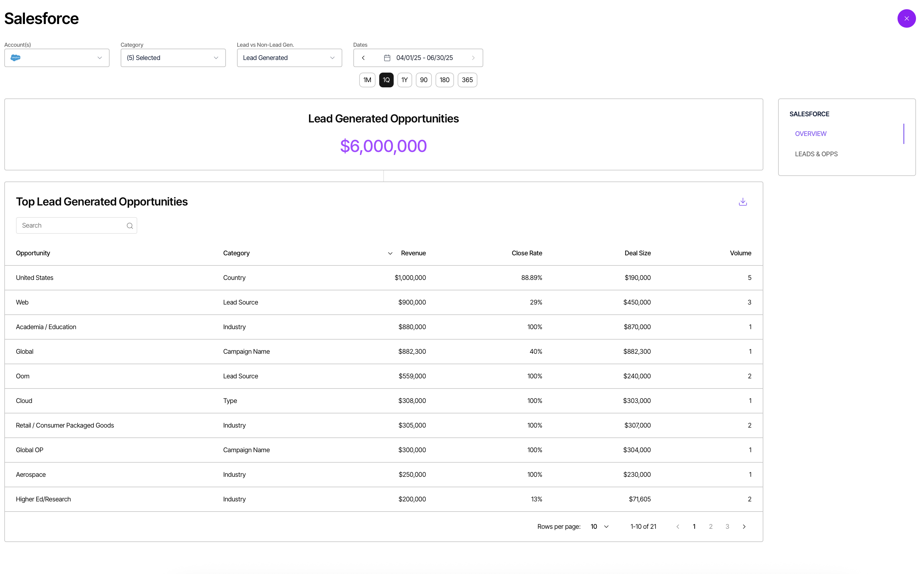Open the Rows per page dropdown
The height and width of the screenshot is (574, 924).
pyautogui.click(x=600, y=527)
